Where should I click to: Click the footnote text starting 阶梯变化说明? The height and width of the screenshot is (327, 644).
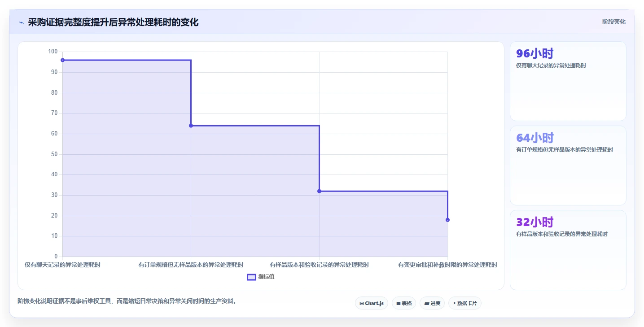[x=127, y=301]
